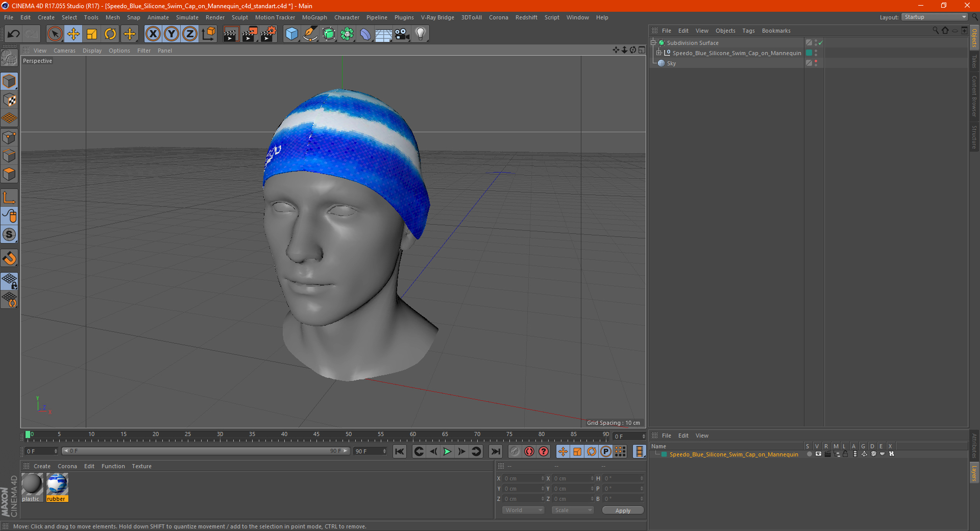980x531 pixels.
Task: Switch coordinate system icon
Action: point(208,34)
